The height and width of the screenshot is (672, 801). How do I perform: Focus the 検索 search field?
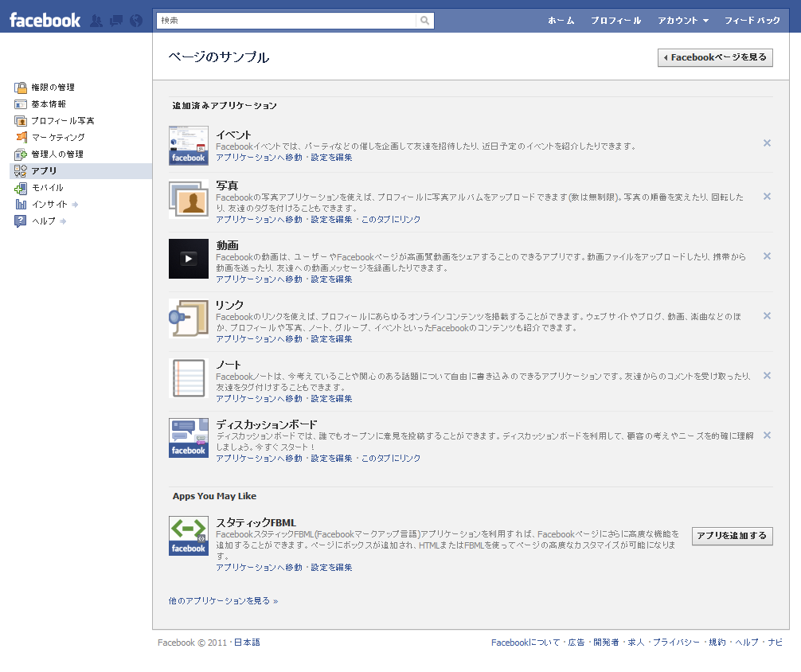pyautogui.click(x=287, y=21)
